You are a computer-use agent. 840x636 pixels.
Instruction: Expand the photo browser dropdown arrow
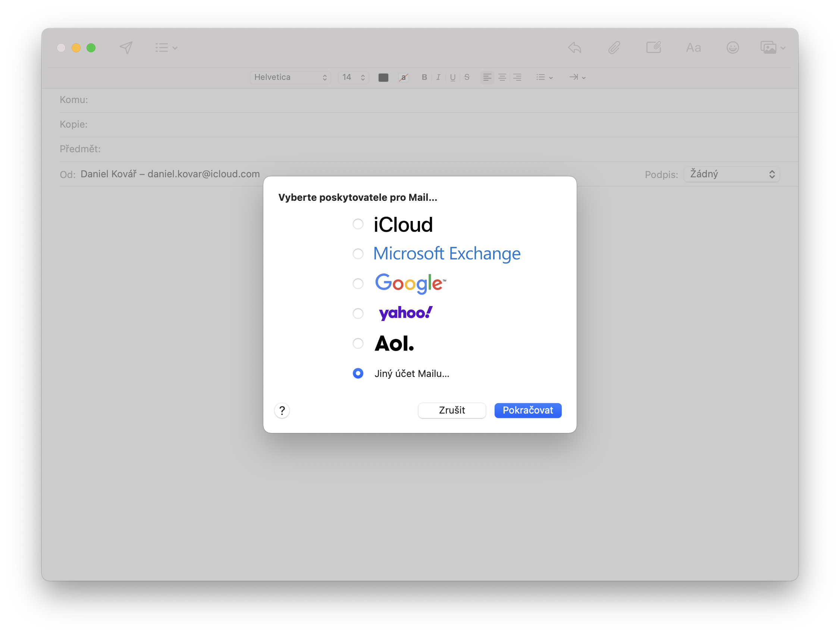(x=783, y=48)
